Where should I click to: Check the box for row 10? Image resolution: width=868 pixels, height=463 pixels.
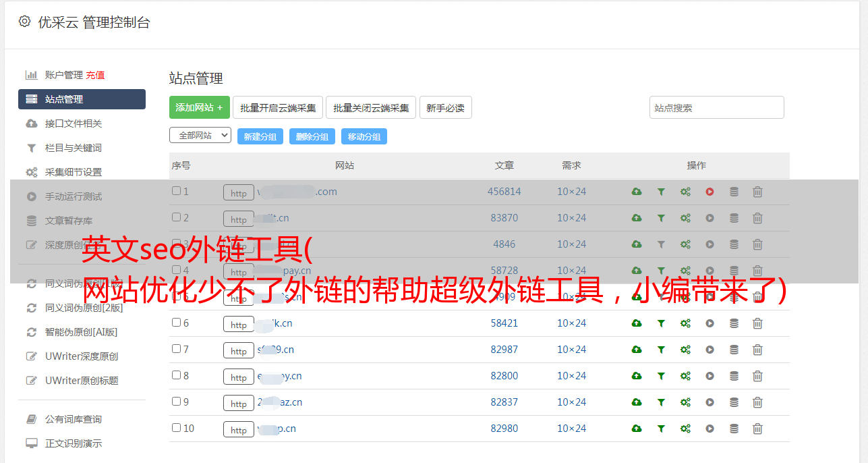[x=176, y=428]
